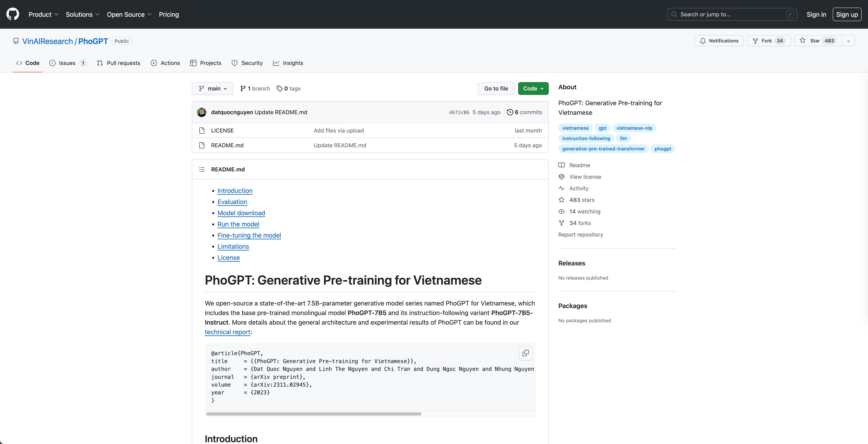
Task: Open commit history with clock icon
Action: pyautogui.click(x=524, y=112)
